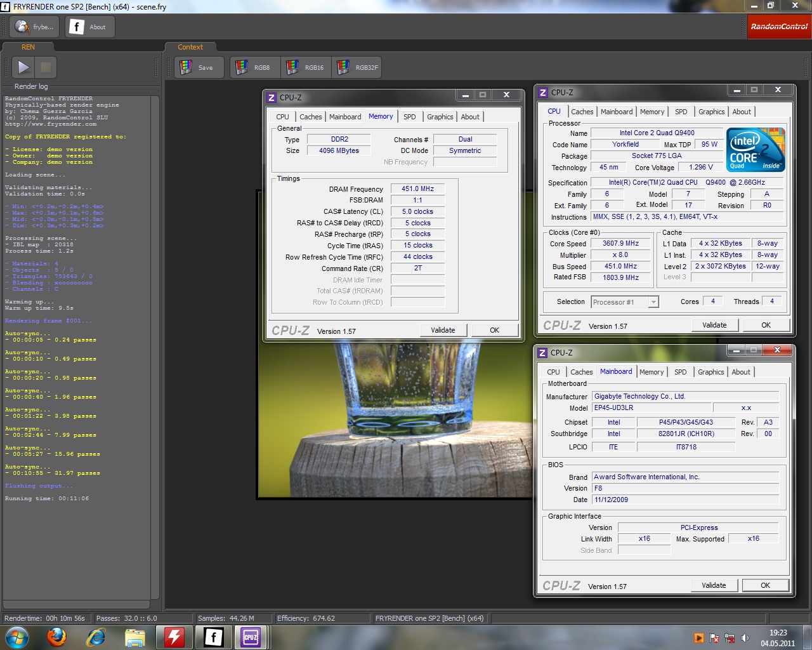
Task: Open Graphics tab in processor CPU-Z window
Action: [711, 112]
